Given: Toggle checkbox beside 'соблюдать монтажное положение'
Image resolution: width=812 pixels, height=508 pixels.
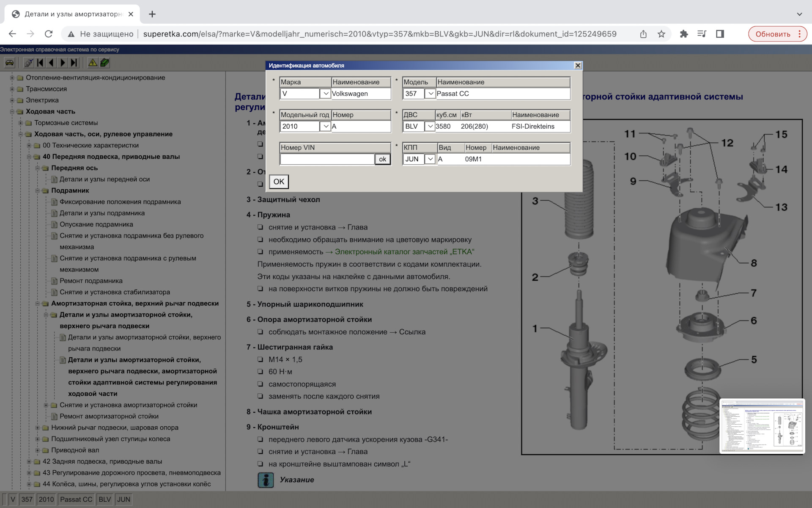Looking at the screenshot, I should (x=261, y=332).
